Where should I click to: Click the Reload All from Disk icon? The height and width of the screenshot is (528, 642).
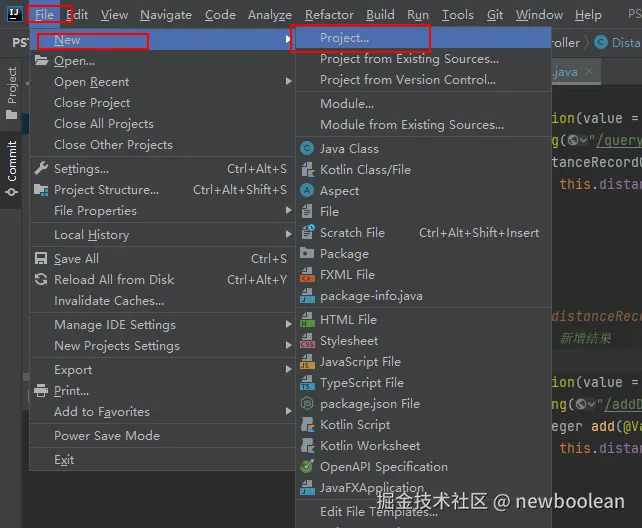click(x=41, y=279)
